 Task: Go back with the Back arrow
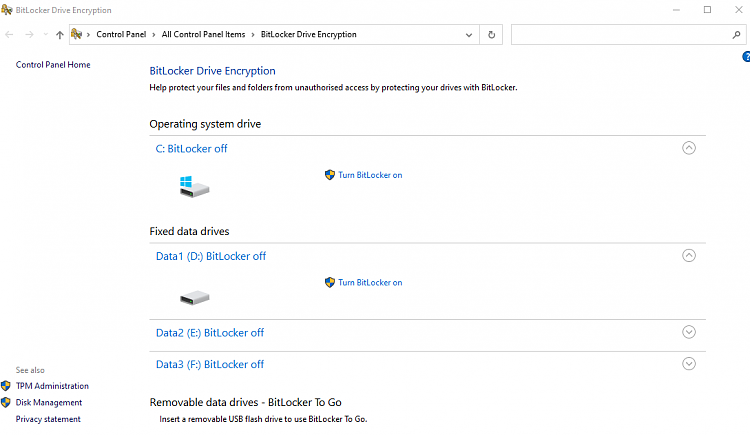[x=9, y=34]
